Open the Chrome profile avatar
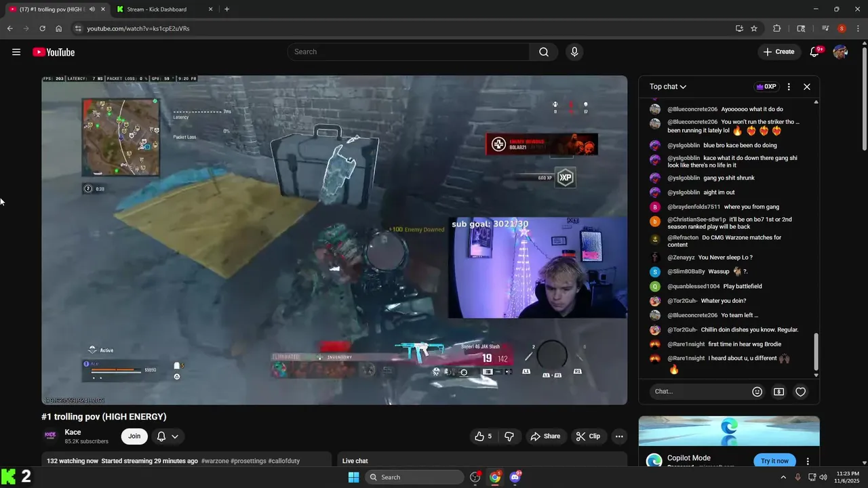 point(842,28)
